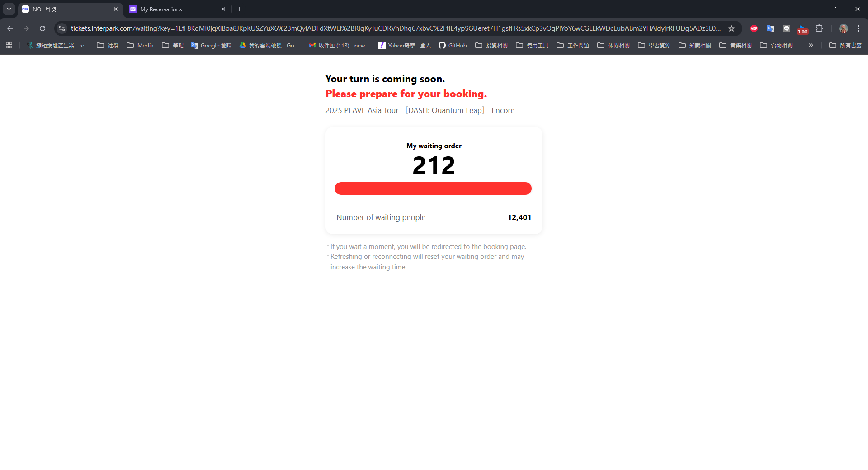Viewport: 868px width, 470px height.
Task: Open the Media bookmarks folder
Action: pyautogui.click(x=140, y=45)
